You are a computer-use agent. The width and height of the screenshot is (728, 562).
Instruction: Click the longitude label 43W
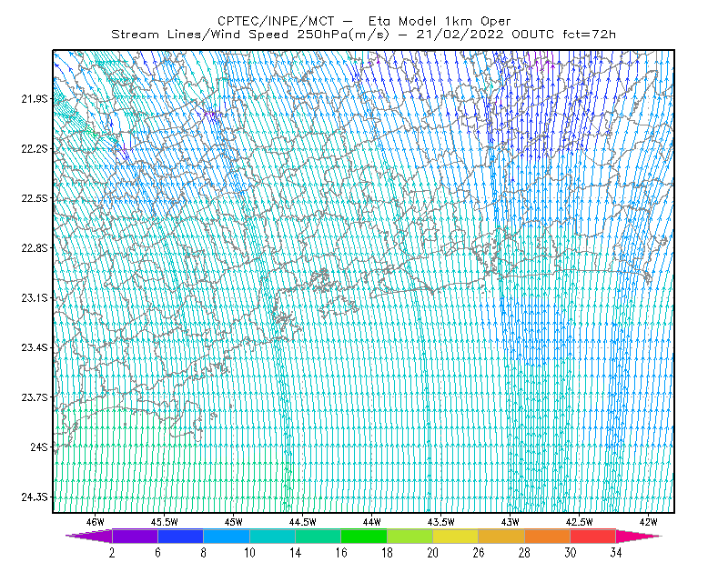pos(511,522)
